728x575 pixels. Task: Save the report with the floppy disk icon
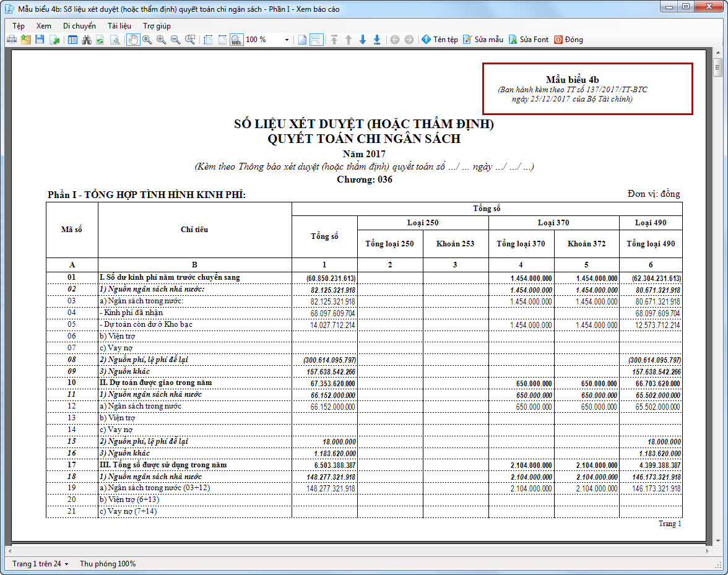(40, 40)
